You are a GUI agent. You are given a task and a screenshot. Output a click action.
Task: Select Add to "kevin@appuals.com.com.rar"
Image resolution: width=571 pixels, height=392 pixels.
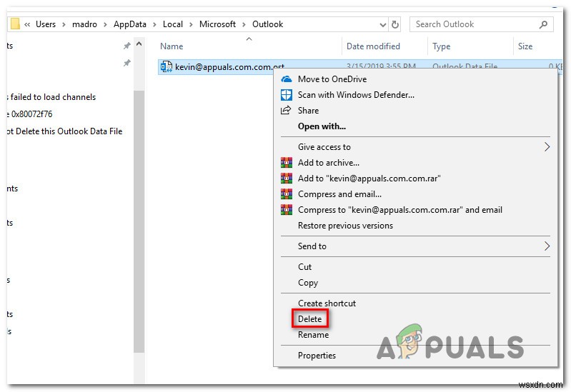click(369, 178)
